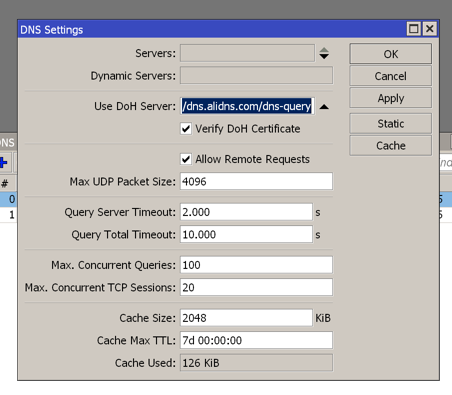Viewport: 452px width, 395px height.
Task: Apply the DNS settings
Action: point(390,98)
